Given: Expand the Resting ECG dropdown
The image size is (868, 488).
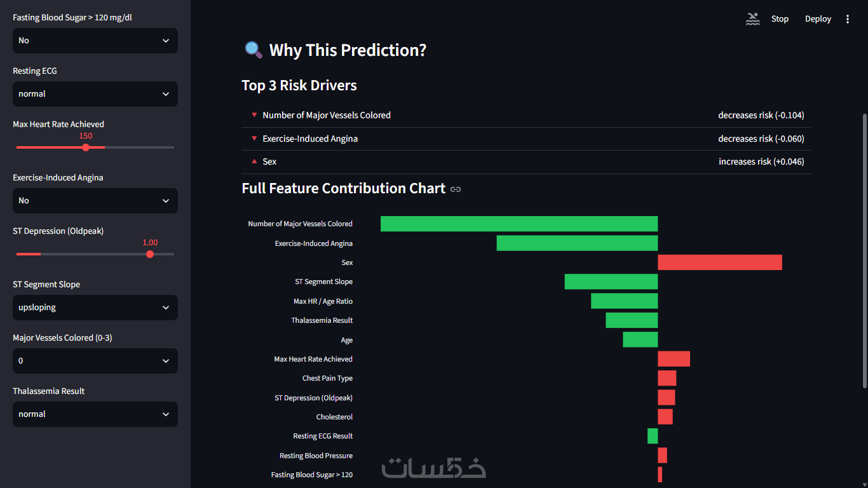Looking at the screenshot, I should pos(95,94).
